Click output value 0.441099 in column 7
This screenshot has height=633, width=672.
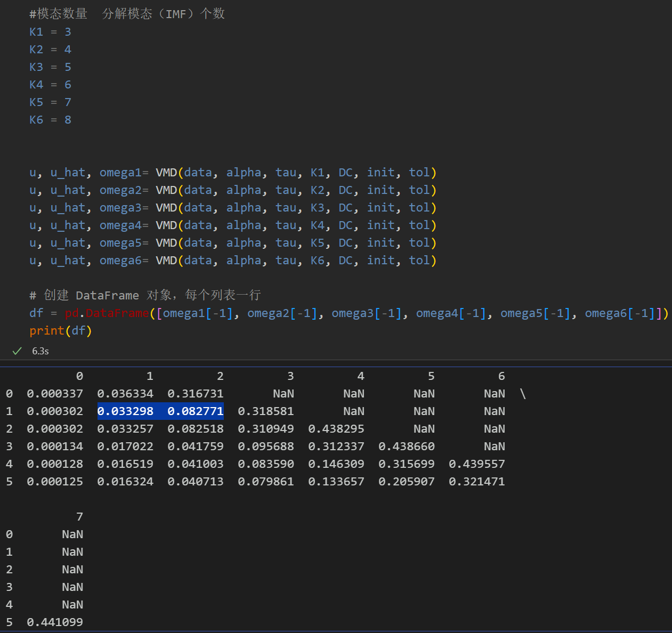pyautogui.click(x=55, y=622)
